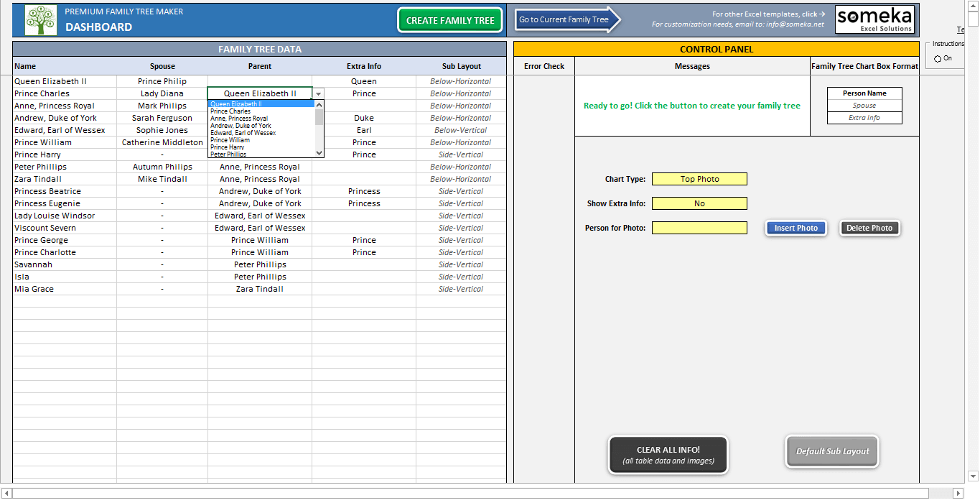This screenshot has height=503, width=980.
Task: Choose Prince William in the dropdown list
Action: [x=261, y=140]
